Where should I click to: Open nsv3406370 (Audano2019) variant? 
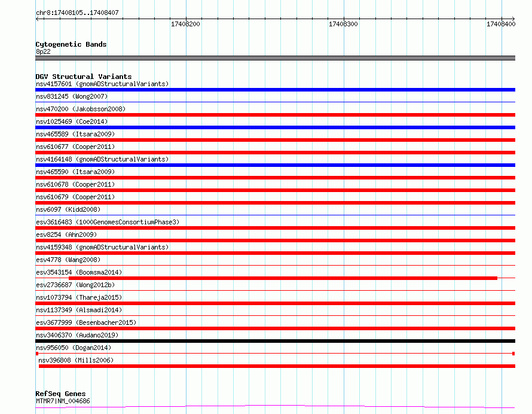[77, 335]
